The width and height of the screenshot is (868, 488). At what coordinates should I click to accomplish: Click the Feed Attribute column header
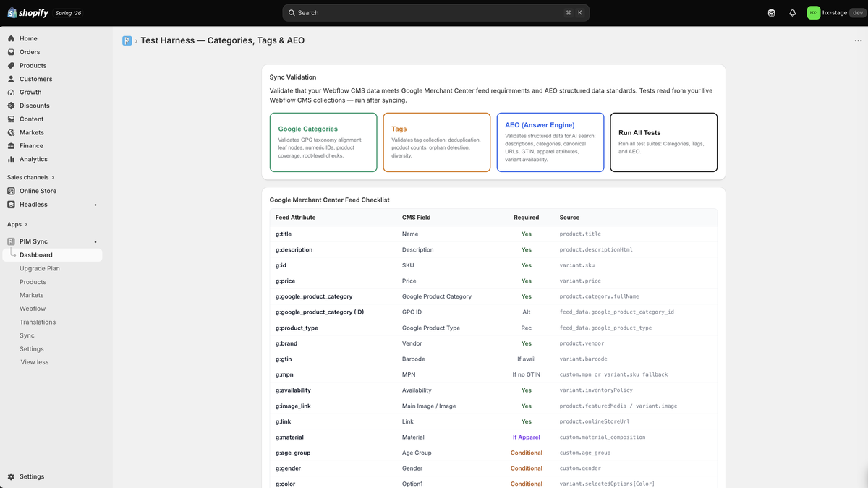[x=296, y=218]
